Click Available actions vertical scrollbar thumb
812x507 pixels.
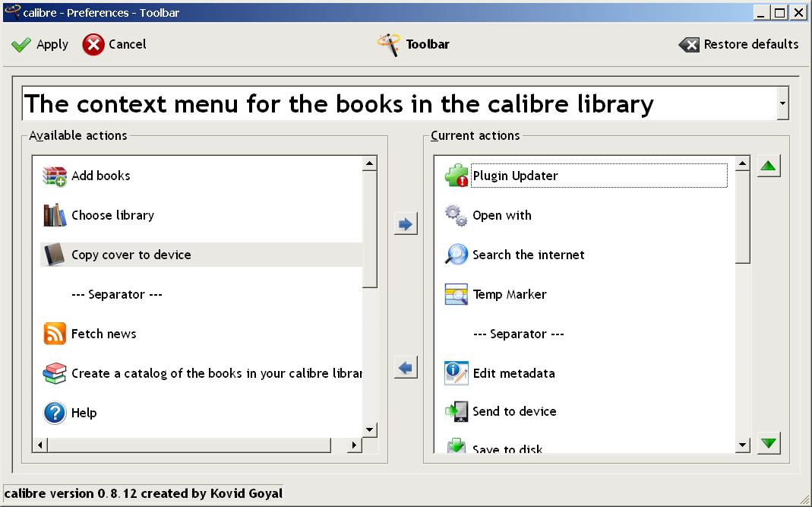pos(369,229)
